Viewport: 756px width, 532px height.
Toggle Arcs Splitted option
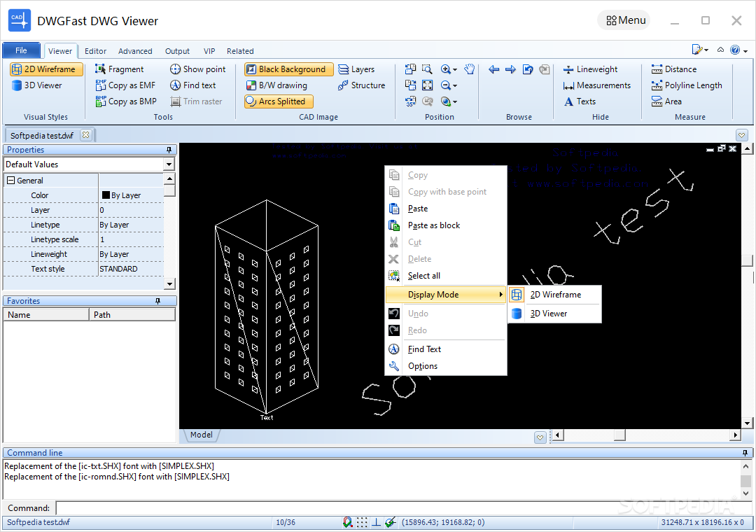[279, 101]
